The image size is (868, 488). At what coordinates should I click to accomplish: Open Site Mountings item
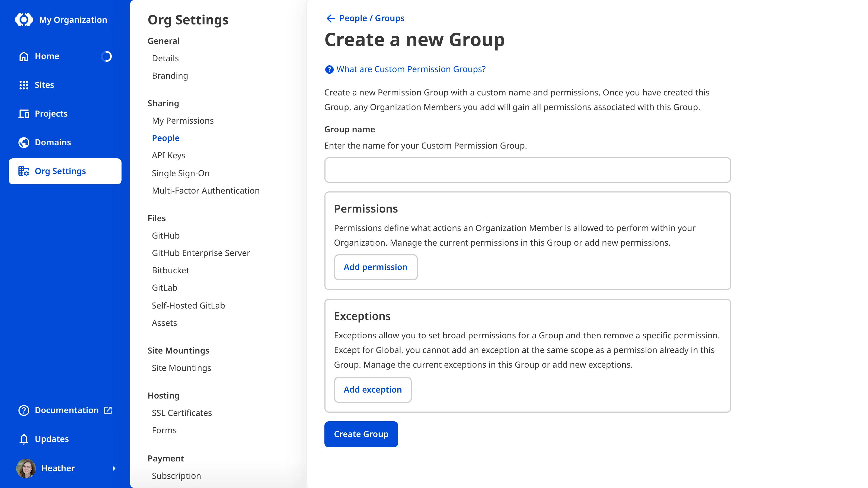[x=181, y=368]
